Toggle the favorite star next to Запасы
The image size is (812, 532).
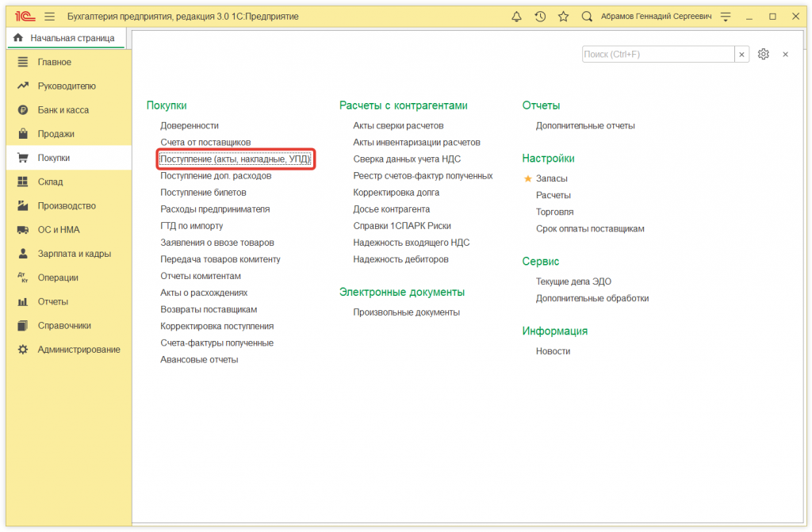tap(528, 179)
